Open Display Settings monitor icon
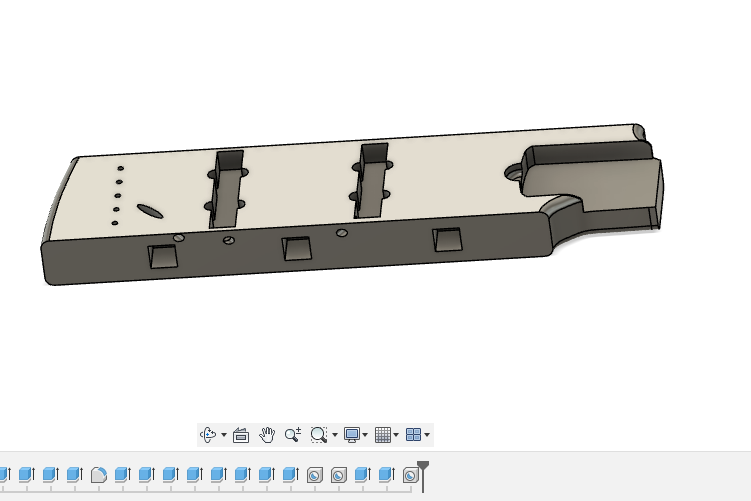751x501 pixels. (x=352, y=435)
